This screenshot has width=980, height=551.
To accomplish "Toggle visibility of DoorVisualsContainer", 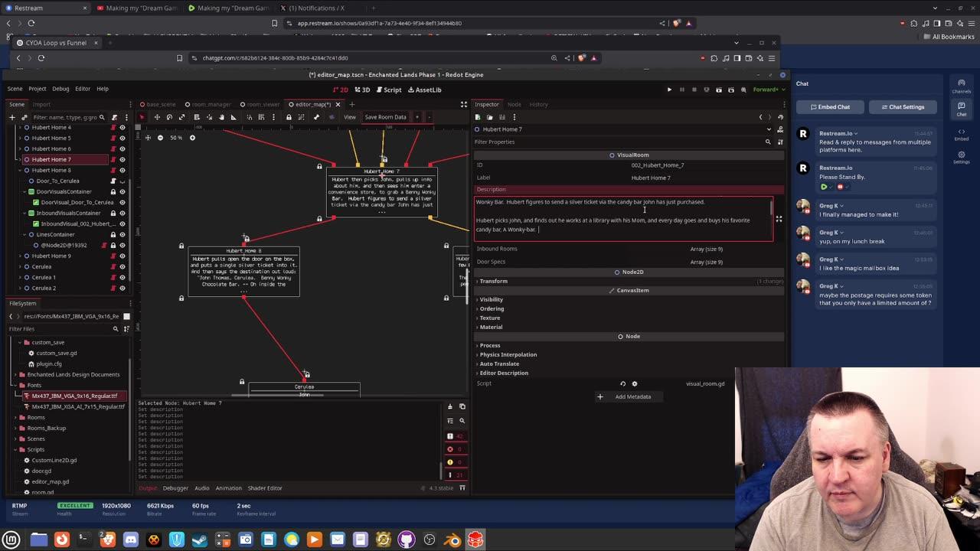I will (122, 191).
